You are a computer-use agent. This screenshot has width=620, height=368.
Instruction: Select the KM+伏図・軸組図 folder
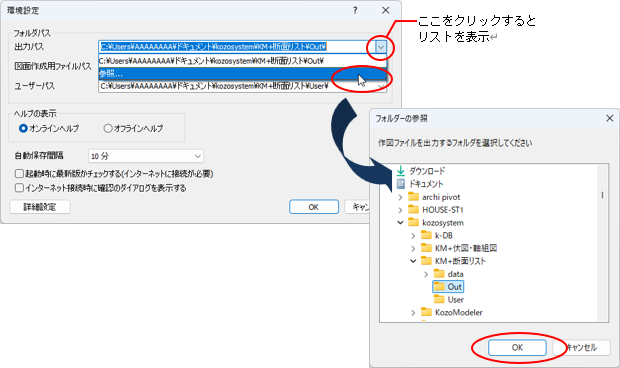click(466, 248)
